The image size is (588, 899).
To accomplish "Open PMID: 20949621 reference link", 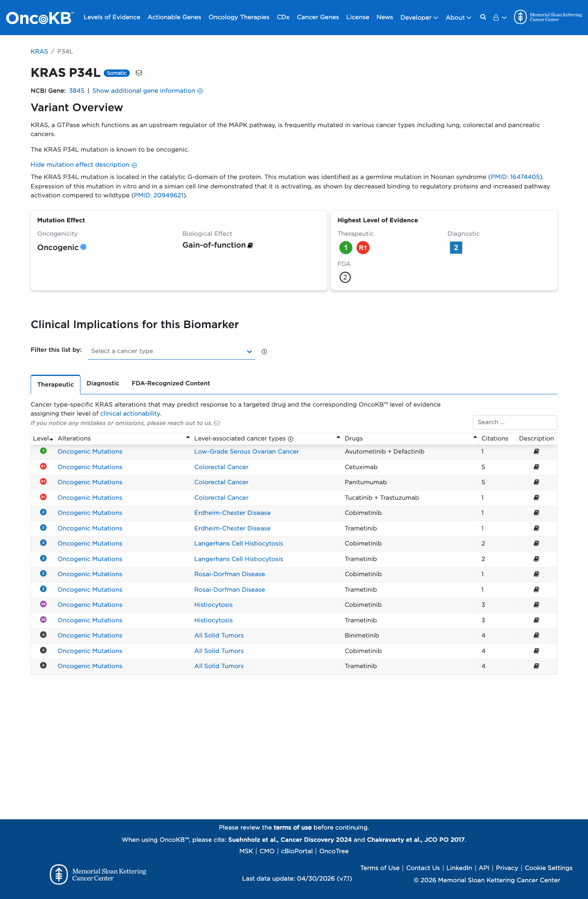I will point(159,195).
